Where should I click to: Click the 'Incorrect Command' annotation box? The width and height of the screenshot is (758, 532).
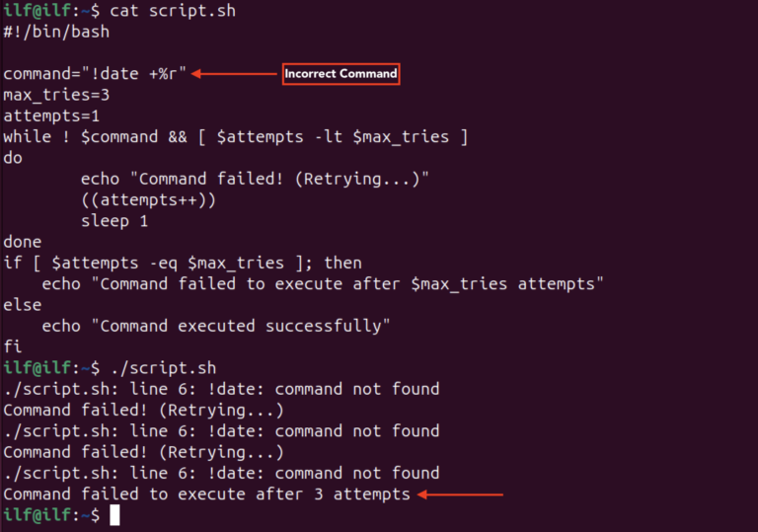(x=341, y=74)
